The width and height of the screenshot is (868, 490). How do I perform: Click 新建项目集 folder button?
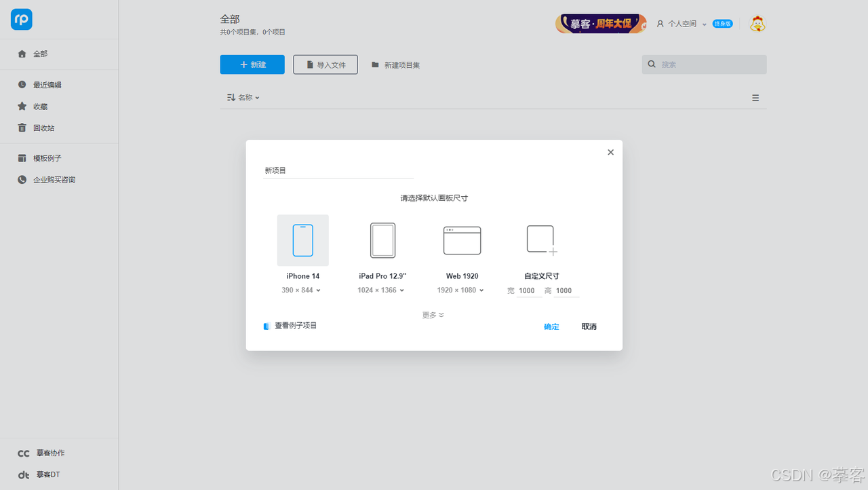(396, 65)
